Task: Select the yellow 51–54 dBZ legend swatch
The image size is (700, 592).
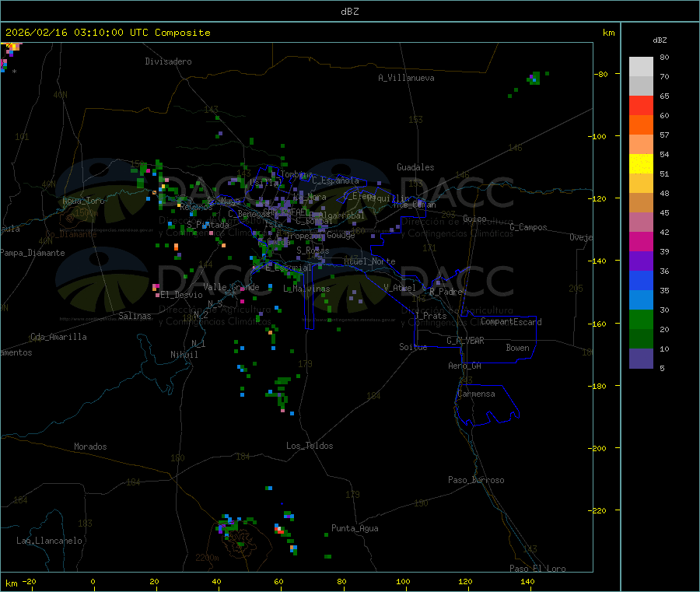Action: tap(641, 164)
